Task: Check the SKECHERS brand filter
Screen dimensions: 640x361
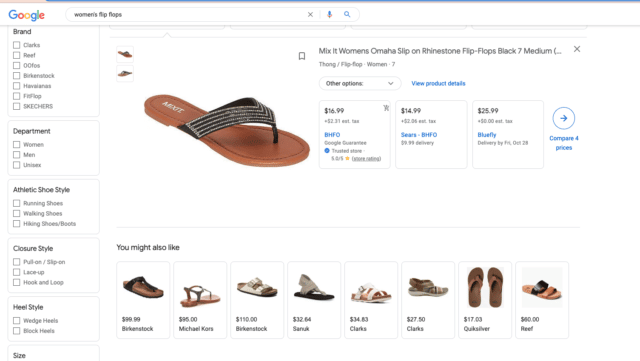Action: [16, 106]
